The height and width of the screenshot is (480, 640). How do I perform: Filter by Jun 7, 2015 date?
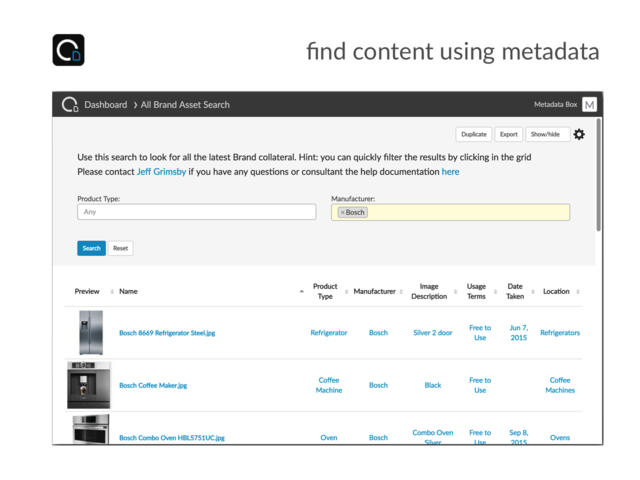click(519, 333)
